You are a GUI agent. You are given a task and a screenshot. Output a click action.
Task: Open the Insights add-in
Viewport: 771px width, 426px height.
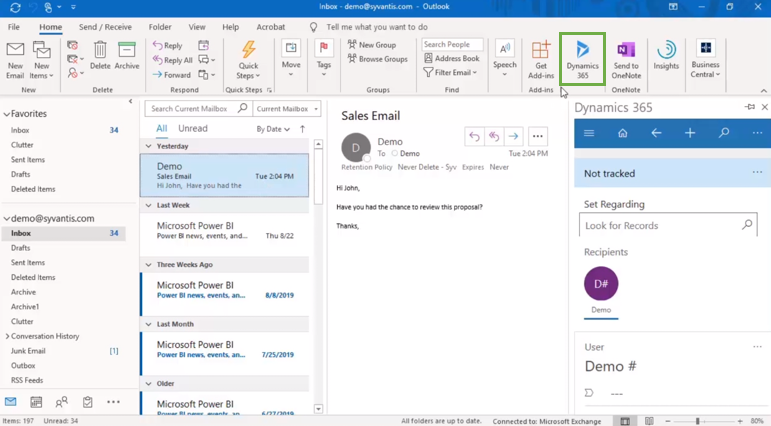[x=666, y=55]
